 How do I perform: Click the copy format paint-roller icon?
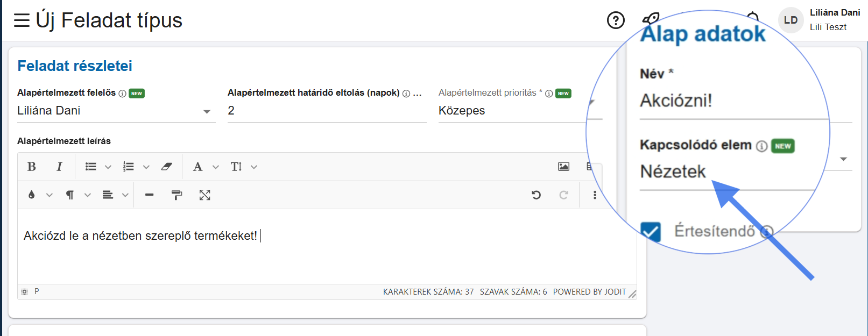click(177, 195)
